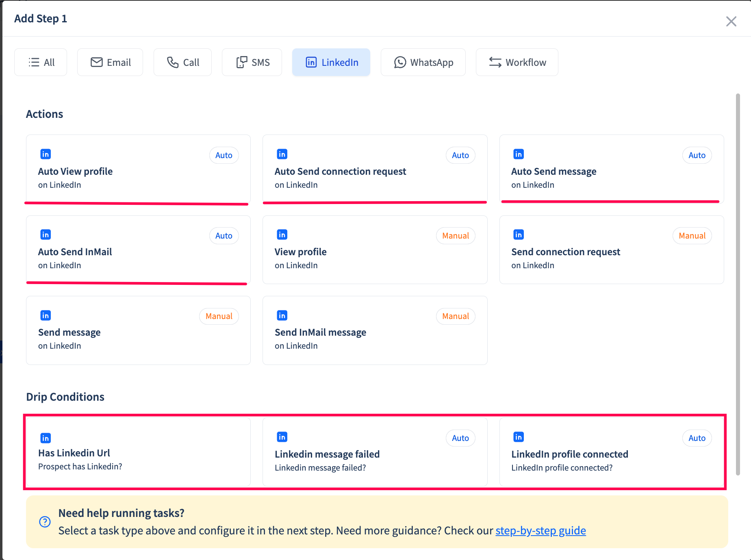Click LinkedIn icon on Auto Send InMail card
This screenshot has width=751, height=560.
click(x=46, y=234)
